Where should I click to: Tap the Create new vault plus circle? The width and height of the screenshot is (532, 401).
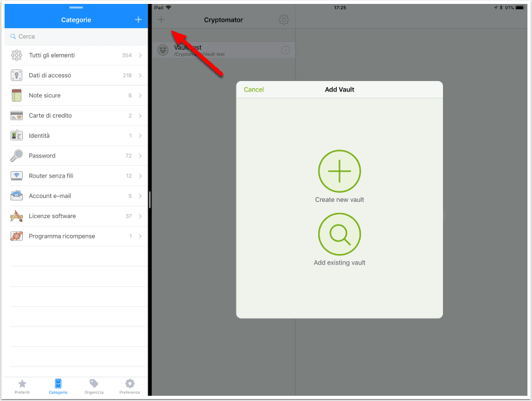[339, 171]
